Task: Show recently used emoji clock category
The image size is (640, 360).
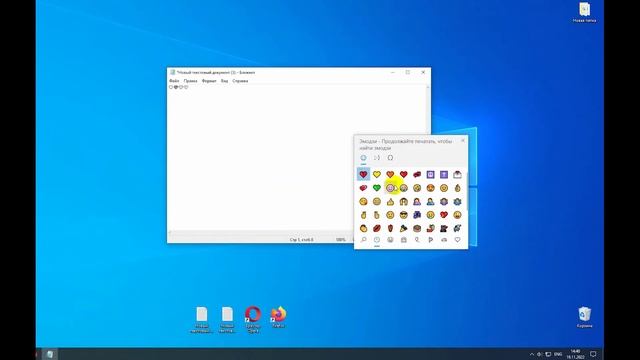Action: click(x=377, y=240)
